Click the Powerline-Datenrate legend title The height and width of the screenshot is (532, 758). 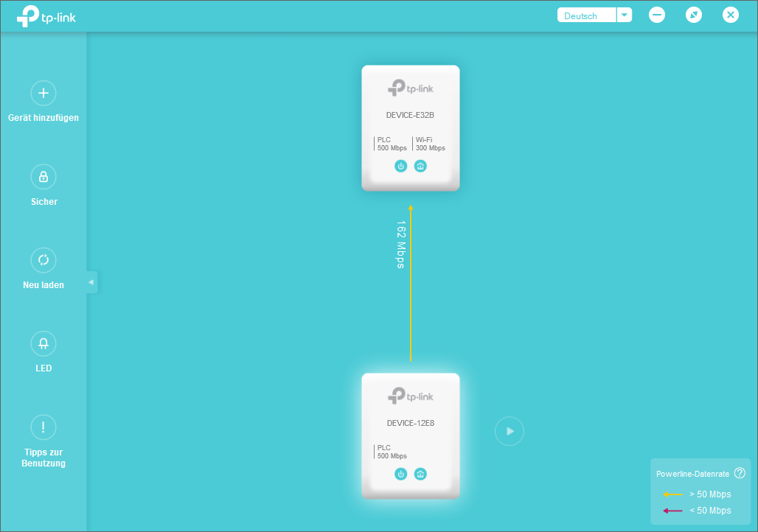[x=692, y=474]
